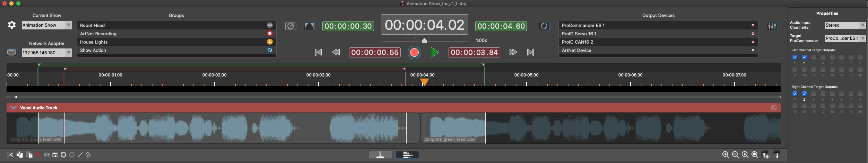Image resolution: width=868 pixels, height=163 pixels.
Task: Skip to start of show
Action: click(318, 52)
